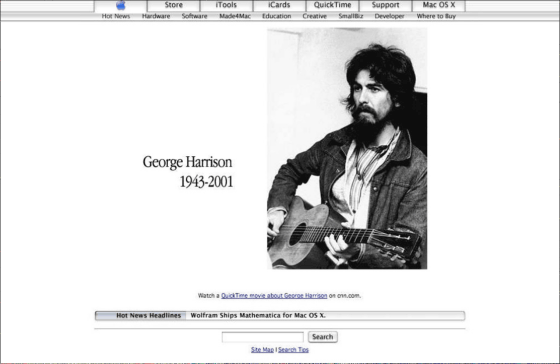
Task: Click the Wolfram Ships Mathematica headline
Action: 258,315
